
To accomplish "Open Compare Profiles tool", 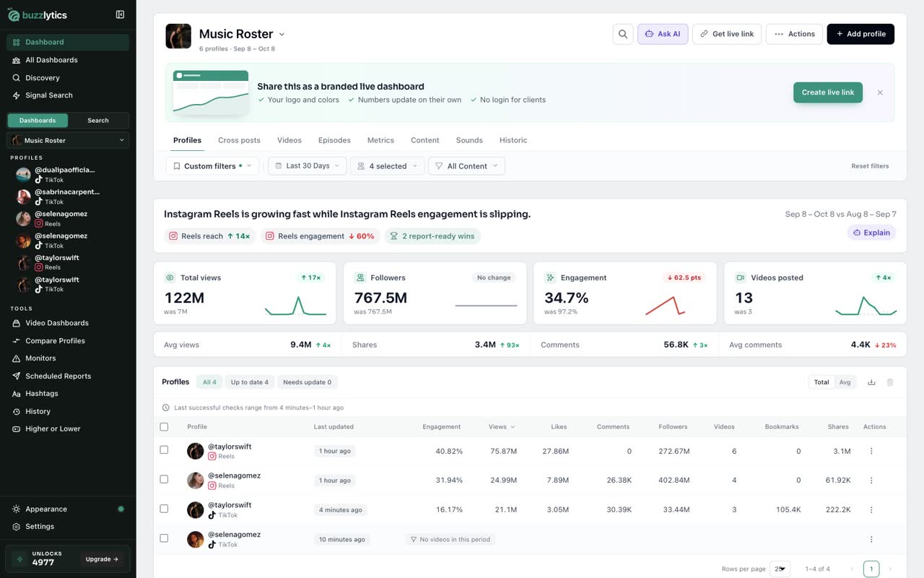I will pyautogui.click(x=68, y=341).
